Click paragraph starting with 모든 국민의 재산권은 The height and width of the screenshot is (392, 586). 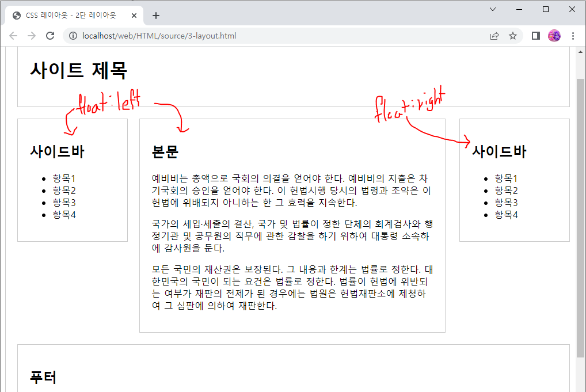[x=292, y=287]
